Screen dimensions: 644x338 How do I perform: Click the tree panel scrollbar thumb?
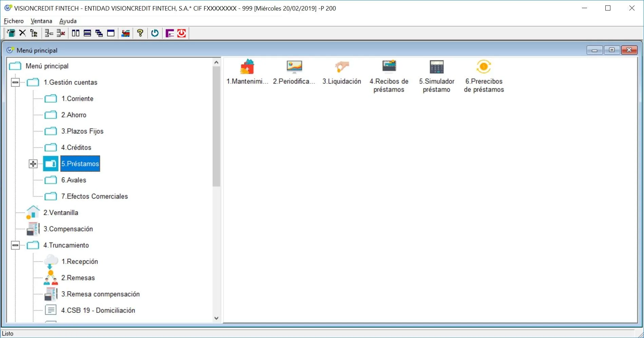pyautogui.click(x=216, y=127)
